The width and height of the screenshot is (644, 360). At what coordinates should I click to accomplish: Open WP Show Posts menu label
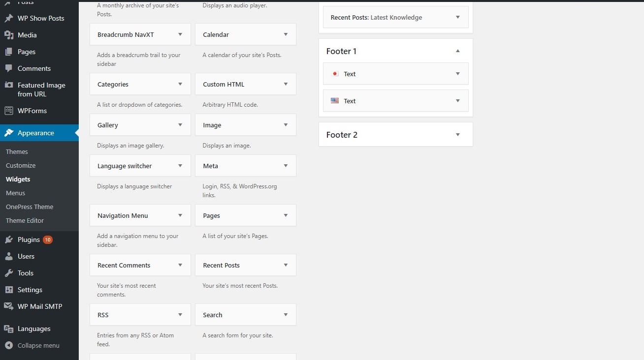pyautogui.click(x=41, y=18)
